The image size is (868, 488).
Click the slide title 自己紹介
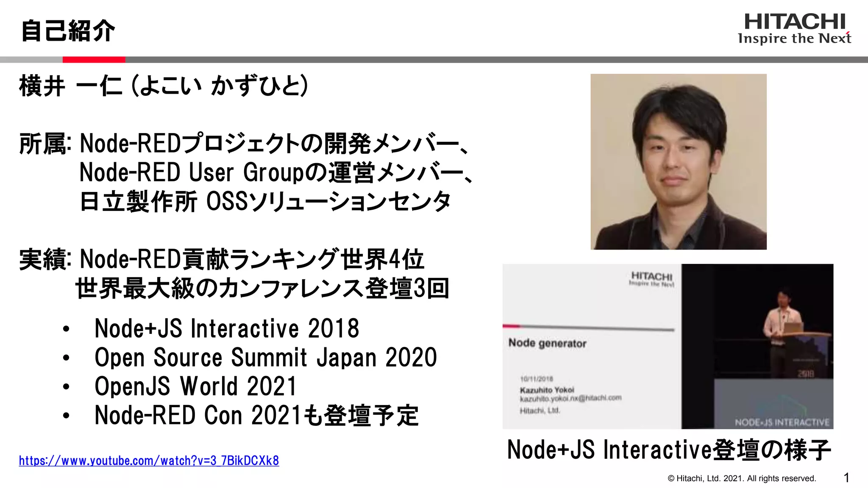click(68, 30)
